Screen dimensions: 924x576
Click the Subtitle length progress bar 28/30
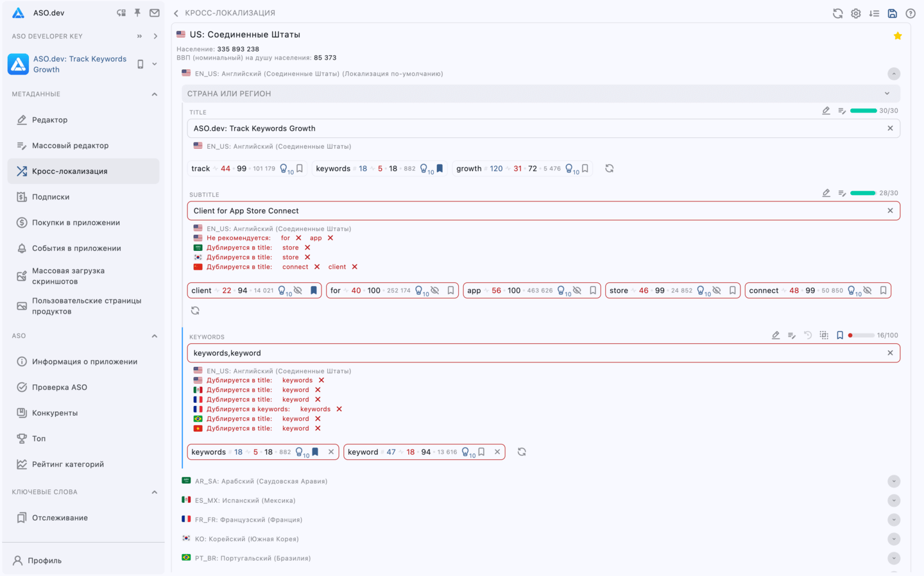(x=863, y=193)
